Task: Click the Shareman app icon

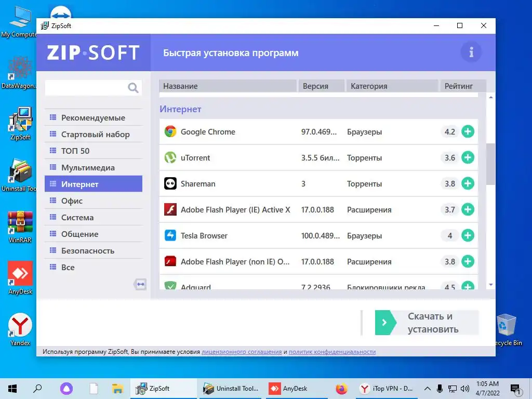Action: coord(170,183)
